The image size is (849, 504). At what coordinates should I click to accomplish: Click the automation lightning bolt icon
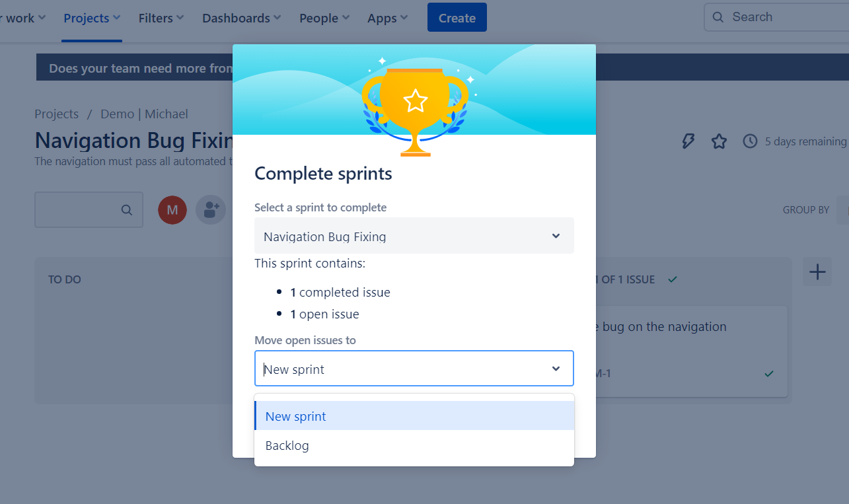pyautogui.click(x=688, y=141)
